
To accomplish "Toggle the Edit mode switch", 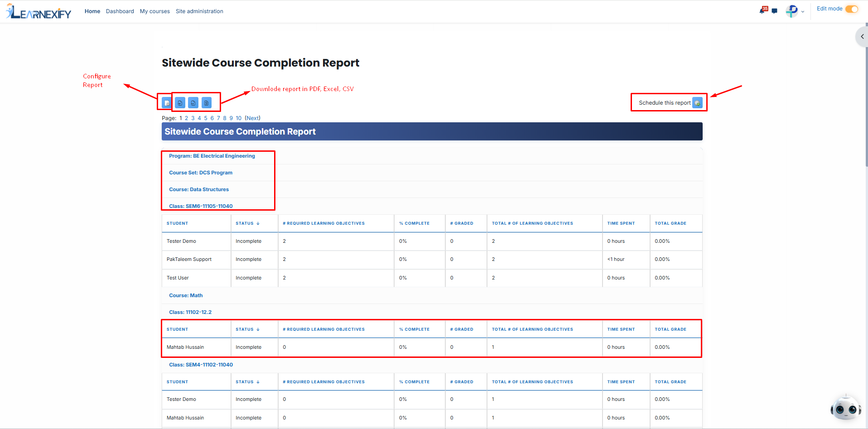I will [852, 9].
